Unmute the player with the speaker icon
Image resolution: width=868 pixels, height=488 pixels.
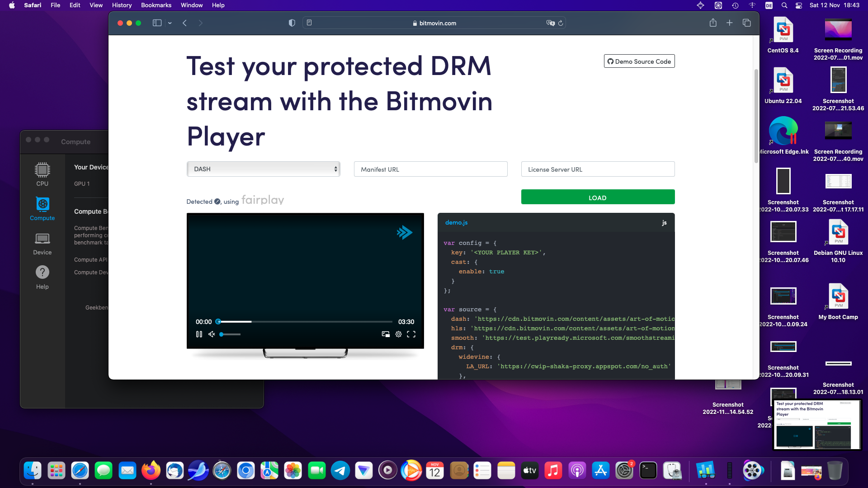(212, 334)
